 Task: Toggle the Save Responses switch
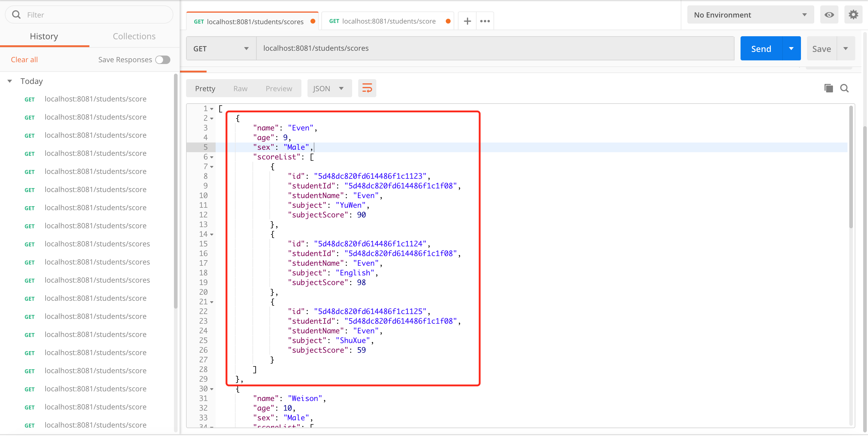pos(163,59)
